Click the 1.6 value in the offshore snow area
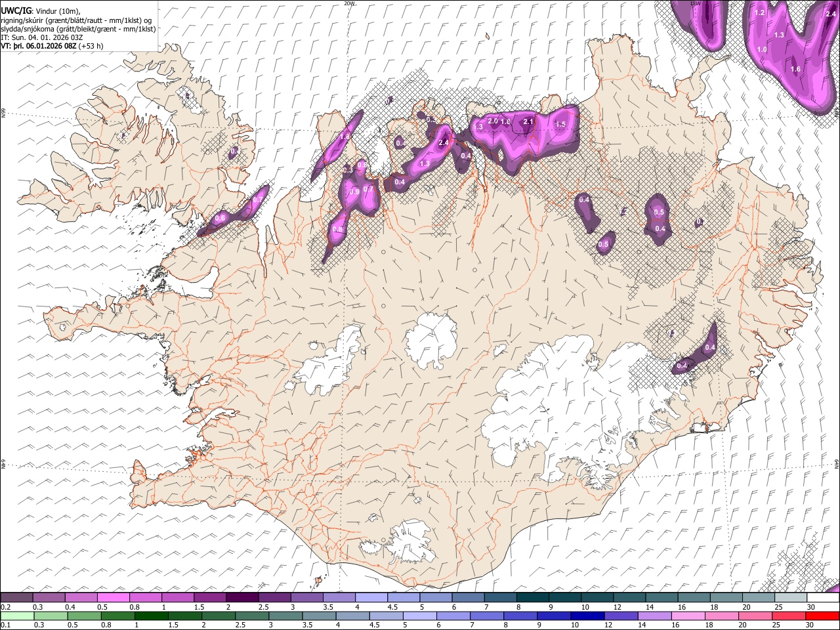The image size is (840, 630). click(795, 69)
